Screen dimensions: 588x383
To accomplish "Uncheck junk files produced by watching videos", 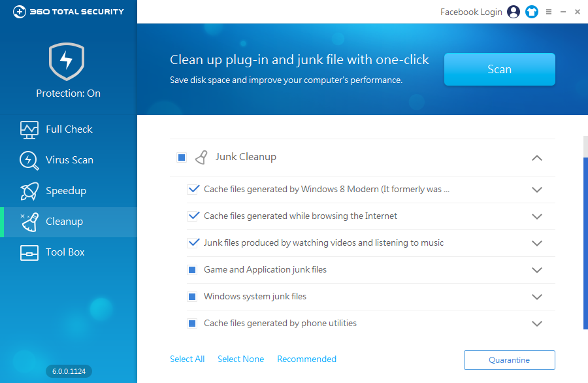I will click(x=193, y=242).
